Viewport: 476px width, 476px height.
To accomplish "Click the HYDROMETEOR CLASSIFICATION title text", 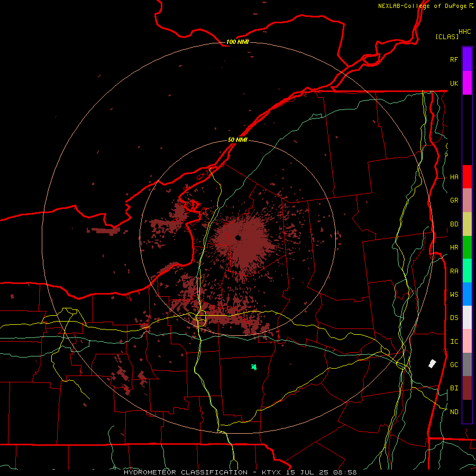I will coord(186,472).
